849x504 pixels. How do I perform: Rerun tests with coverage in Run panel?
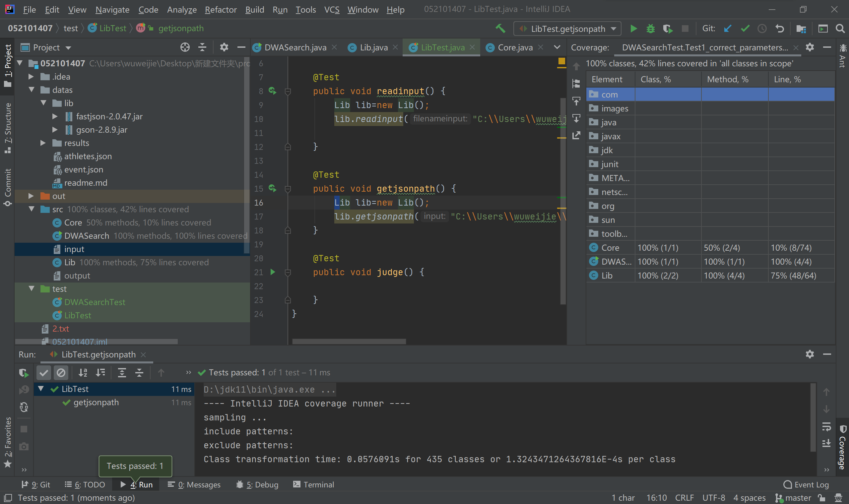pyautogui.click(x=24, y=373)
